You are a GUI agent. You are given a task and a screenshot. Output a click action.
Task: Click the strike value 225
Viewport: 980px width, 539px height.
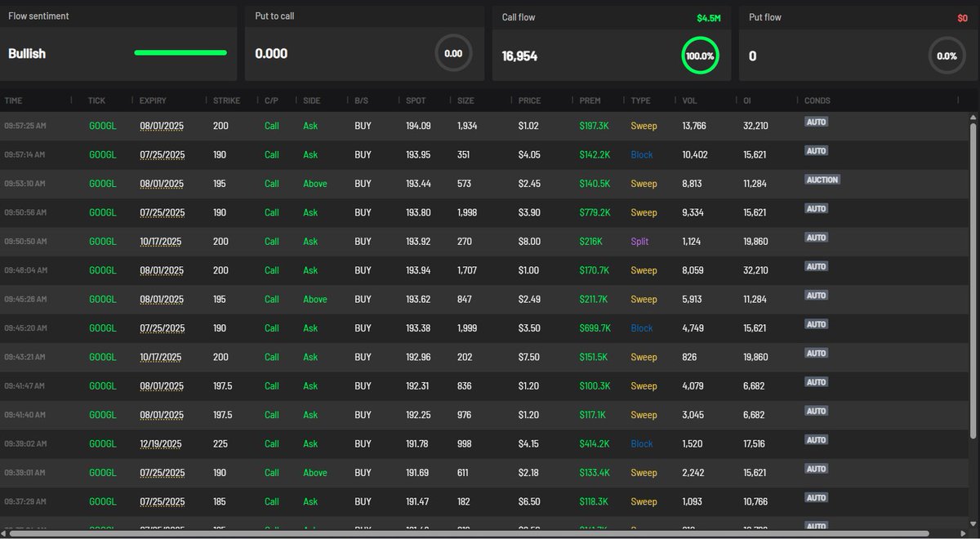[x=220, y=443]
